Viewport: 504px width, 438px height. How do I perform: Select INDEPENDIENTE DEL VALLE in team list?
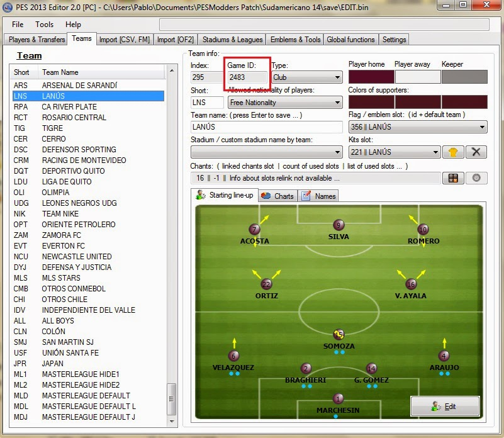click(88, 310)
